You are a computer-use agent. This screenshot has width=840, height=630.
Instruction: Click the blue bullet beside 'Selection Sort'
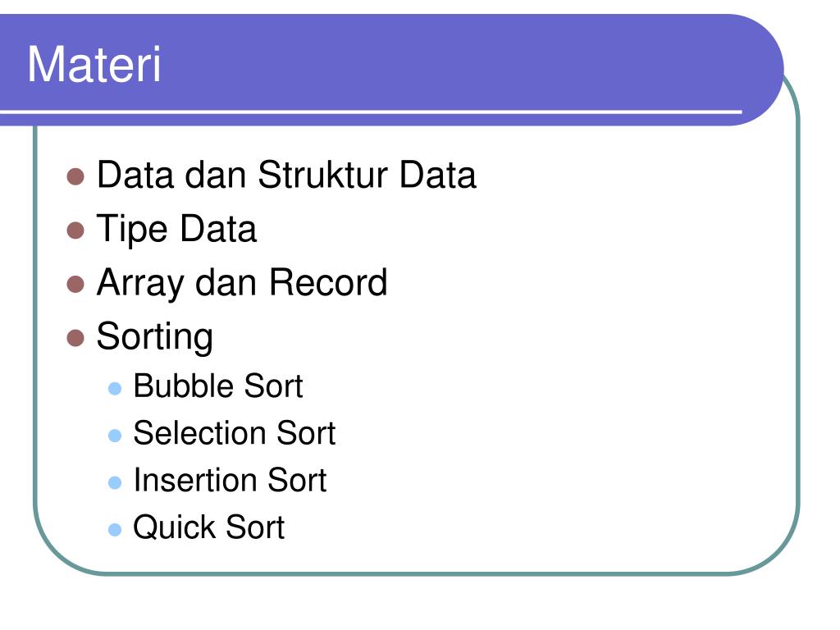point(115,436)
